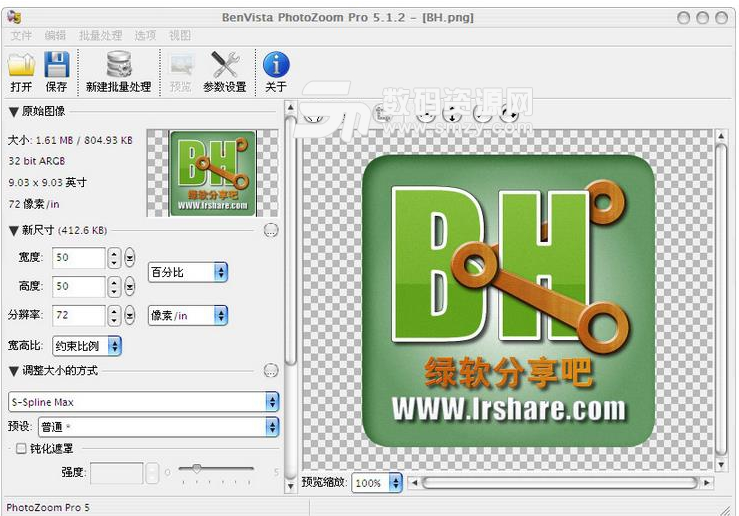Open the 预览缩放 100% zoom dropdown

click(x=377, y=483)
